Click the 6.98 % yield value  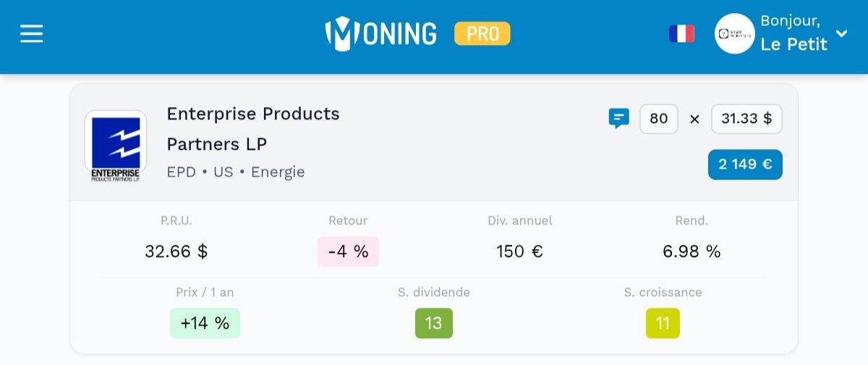(x=692, y=251)
